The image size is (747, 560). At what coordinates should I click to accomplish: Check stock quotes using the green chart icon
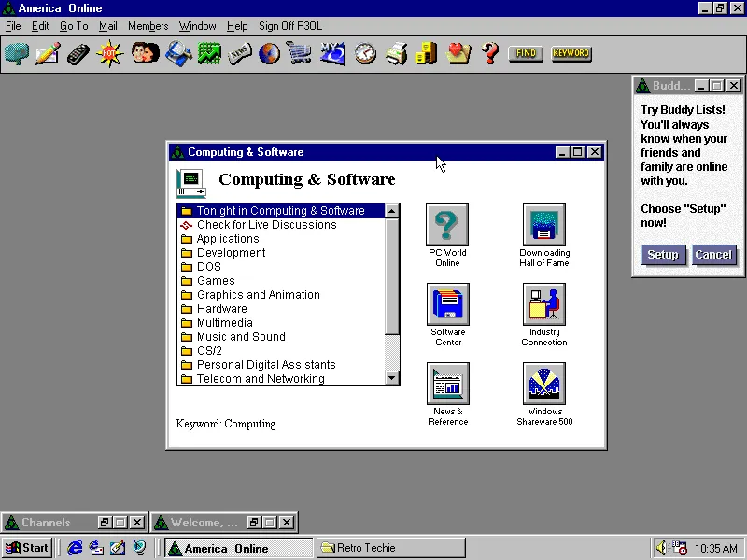(x=208, y=53)
